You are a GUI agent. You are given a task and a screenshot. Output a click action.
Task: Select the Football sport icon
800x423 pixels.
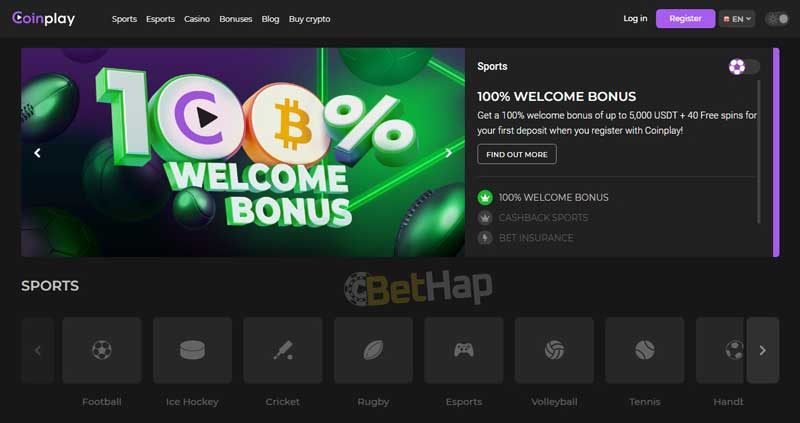102,350
